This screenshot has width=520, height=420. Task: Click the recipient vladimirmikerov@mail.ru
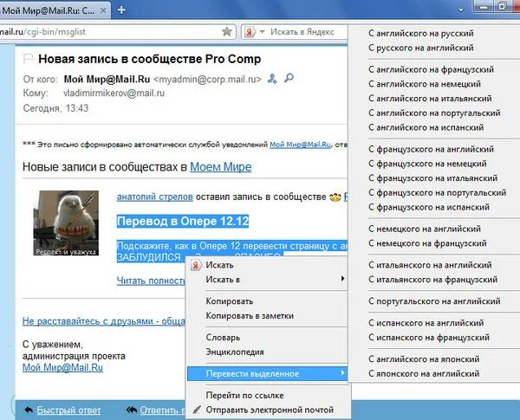click(x=114, y=94)
